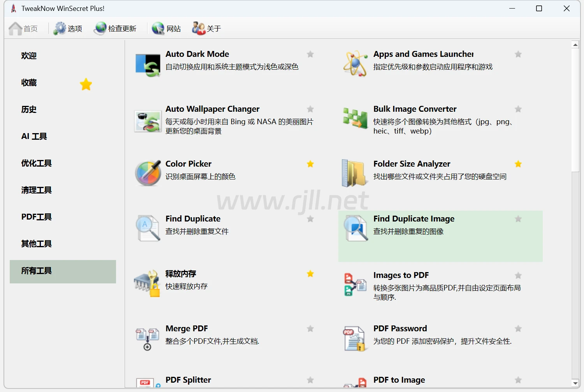Open the 选项 settings toolbar button

(68, 28)
